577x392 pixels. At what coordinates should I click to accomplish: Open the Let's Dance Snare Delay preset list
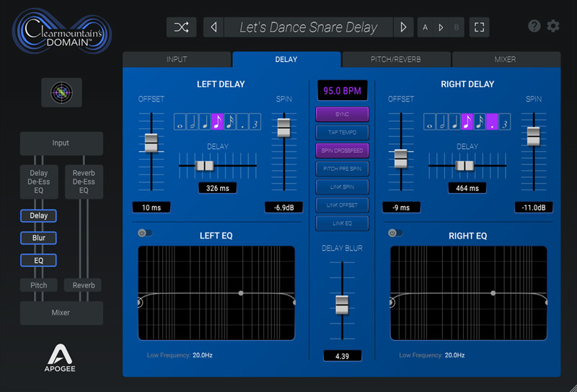[308, 27]
